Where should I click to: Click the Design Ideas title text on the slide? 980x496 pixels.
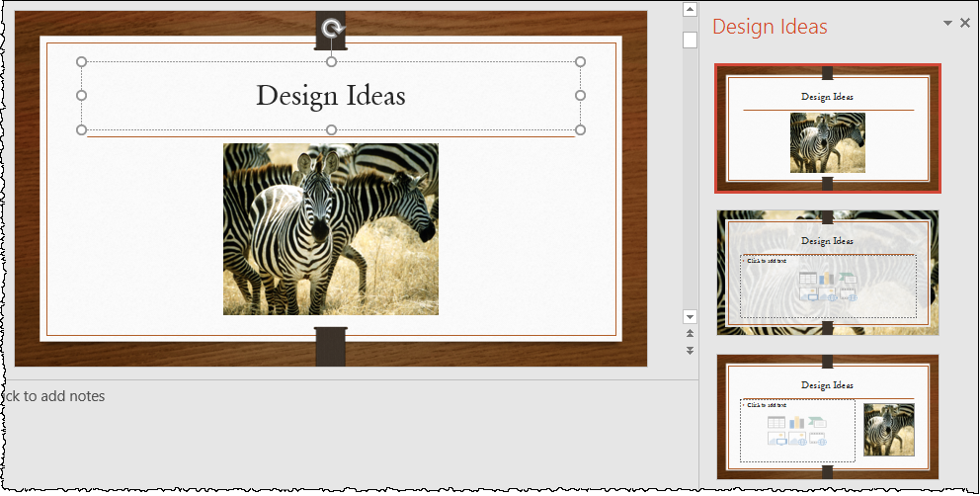pos(331,96)
